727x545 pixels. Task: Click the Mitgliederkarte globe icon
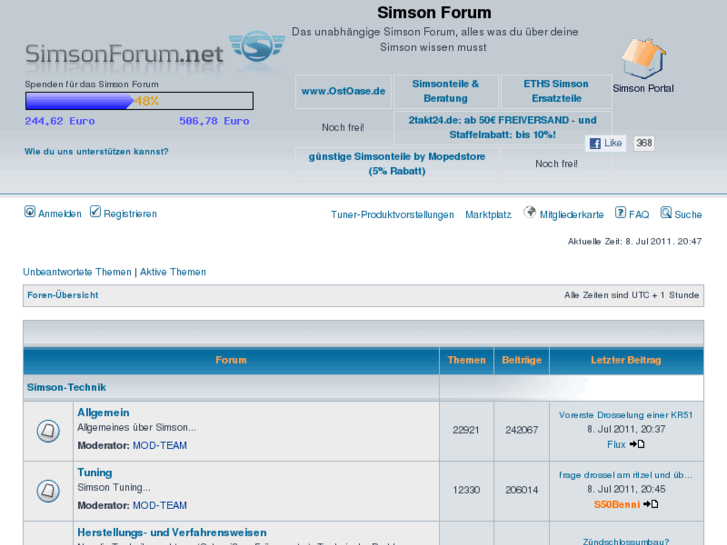coord(529,212)
